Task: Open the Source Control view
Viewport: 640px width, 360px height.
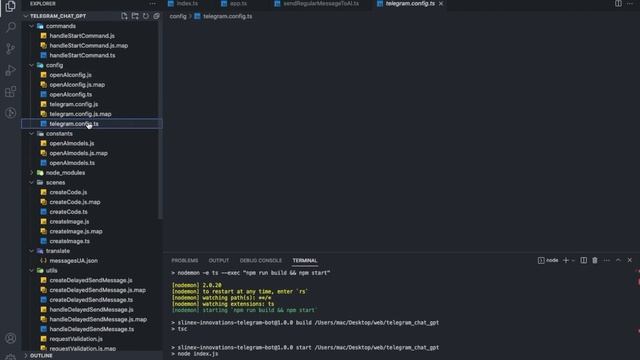Action: [x=11, y=49]
